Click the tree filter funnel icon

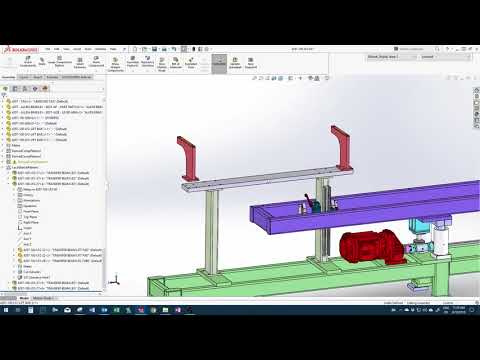point(4,95)
